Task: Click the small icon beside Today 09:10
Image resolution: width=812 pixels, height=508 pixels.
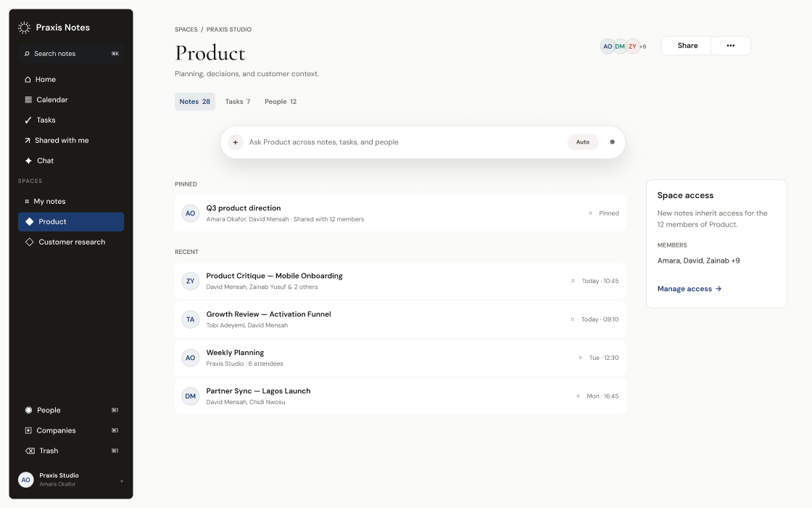Action: coord(572,319)
